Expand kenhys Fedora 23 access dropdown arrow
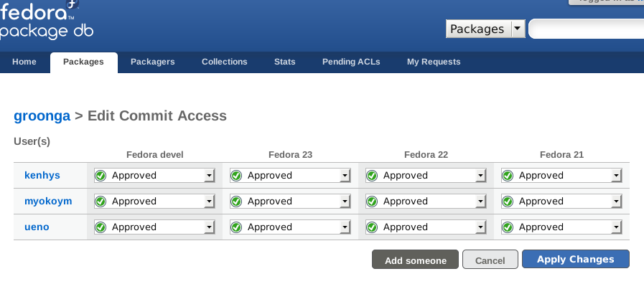This screenshot has height=284, width=644. 345,176
